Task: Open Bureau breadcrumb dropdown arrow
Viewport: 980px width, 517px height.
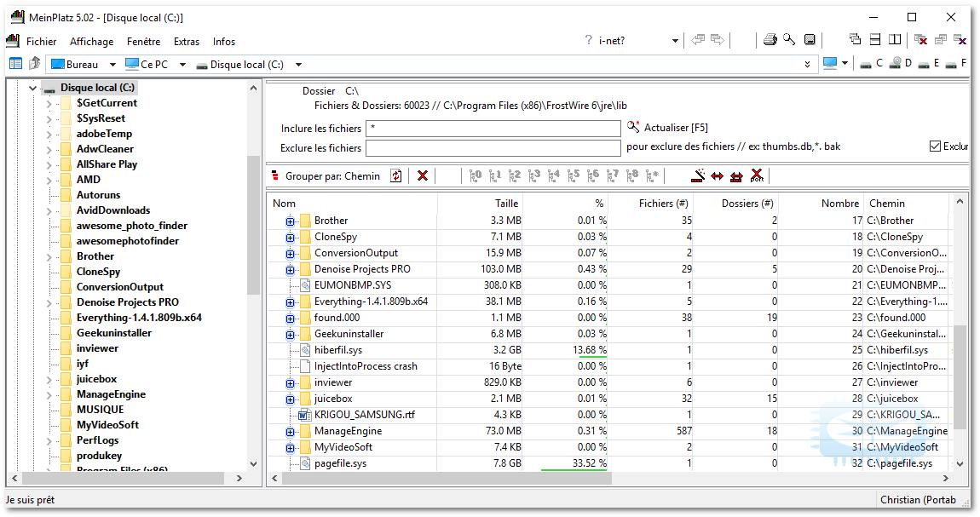Action: [112, 65]
